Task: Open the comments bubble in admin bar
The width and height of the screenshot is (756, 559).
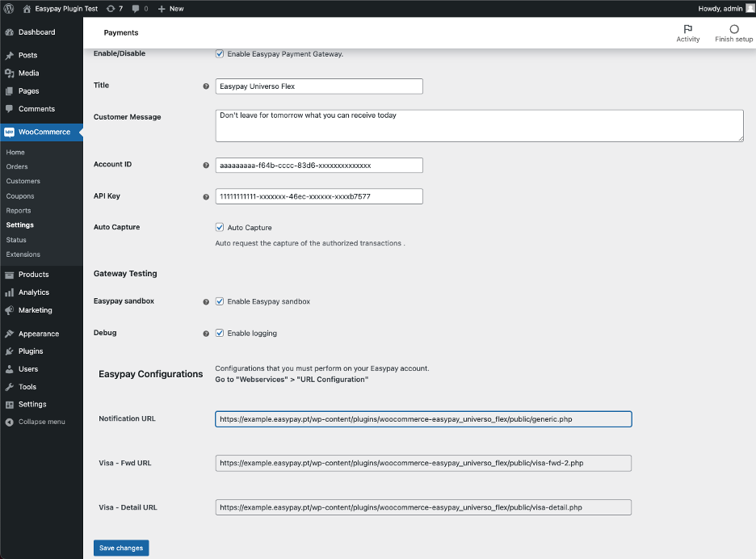Action: 136,9
